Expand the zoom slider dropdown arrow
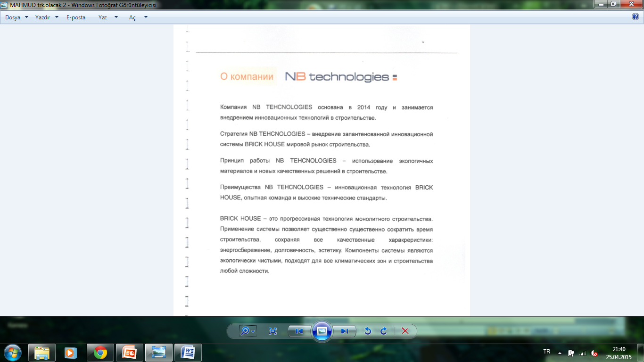This screenshot has height=362, width=644. click(254, 332)
